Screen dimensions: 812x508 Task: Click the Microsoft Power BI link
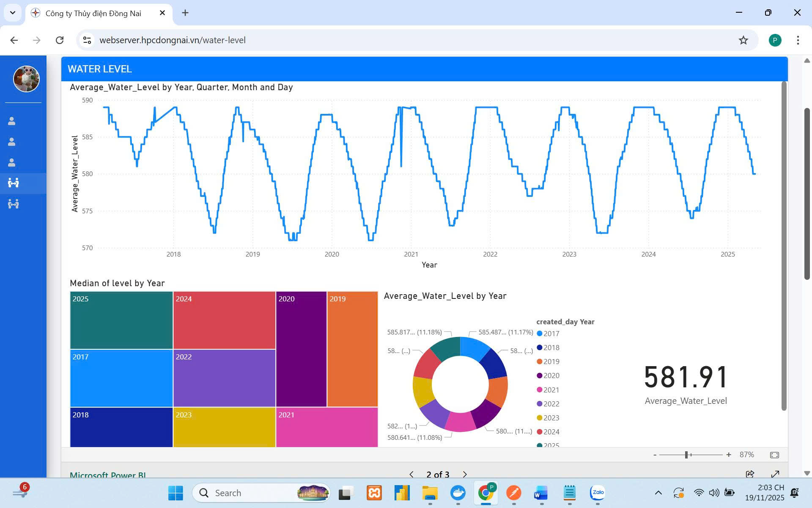tap(108, 475)
